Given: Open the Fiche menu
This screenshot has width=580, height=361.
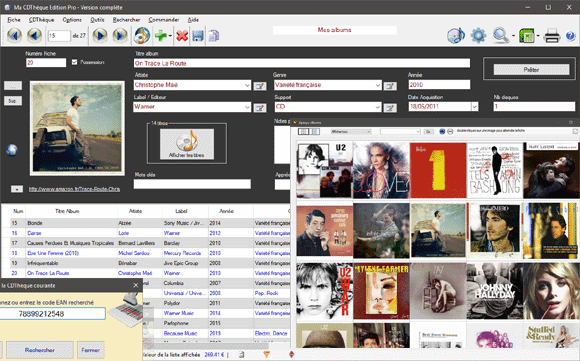Looking at the screenshot, I should point(14,20).
